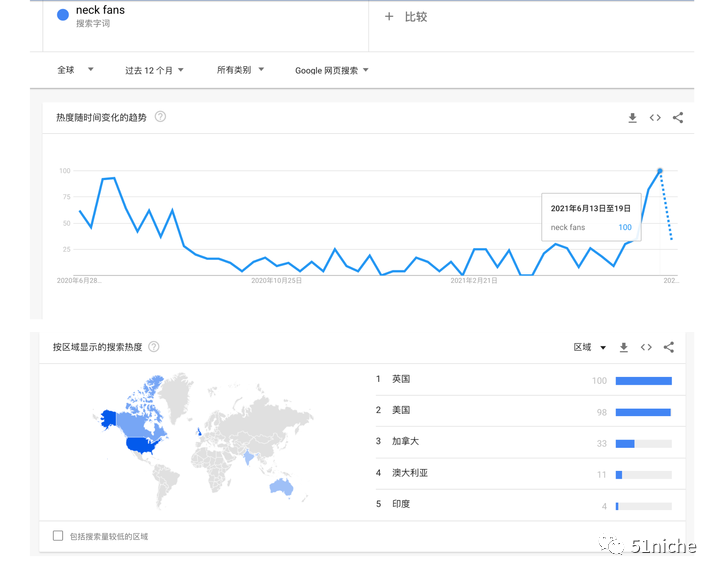Download the interest over time chart data

point(632,118)
